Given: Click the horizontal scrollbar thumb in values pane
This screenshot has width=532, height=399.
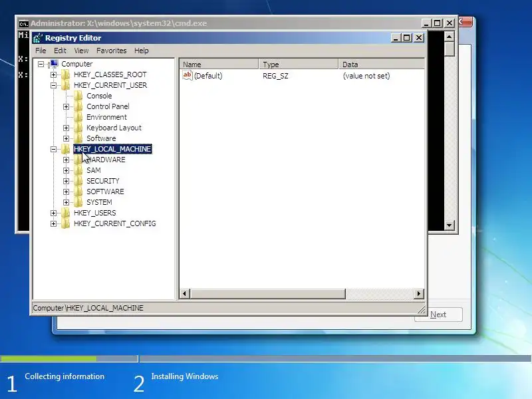Looking at the screenshot, I should pos(268,293).
